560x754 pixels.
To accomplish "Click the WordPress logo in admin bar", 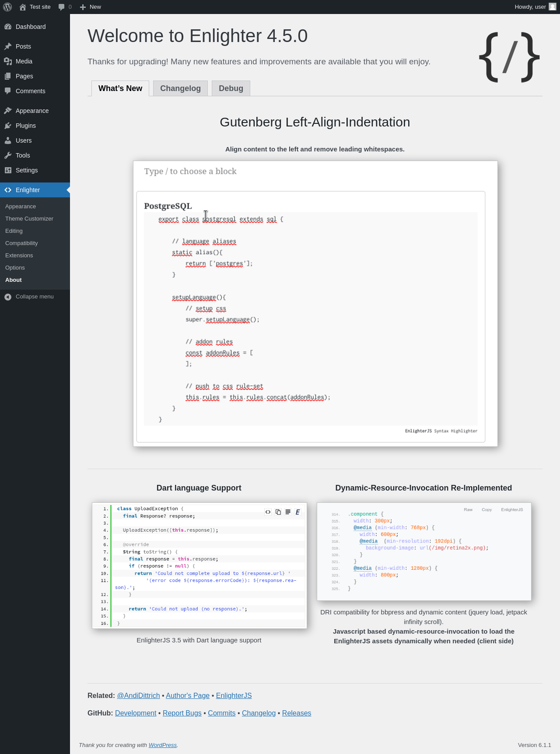I will [7, 7].
